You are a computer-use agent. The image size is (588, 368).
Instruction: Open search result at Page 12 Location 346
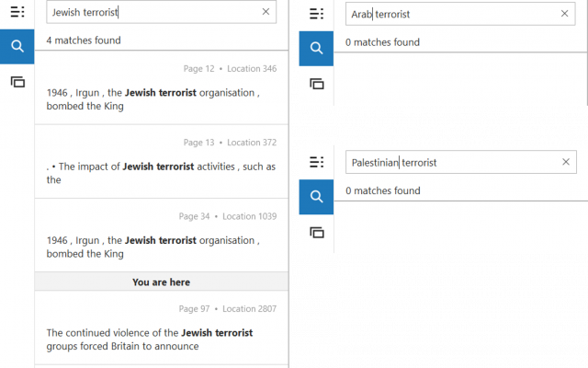pyautogui.click(x=162, y=87)
